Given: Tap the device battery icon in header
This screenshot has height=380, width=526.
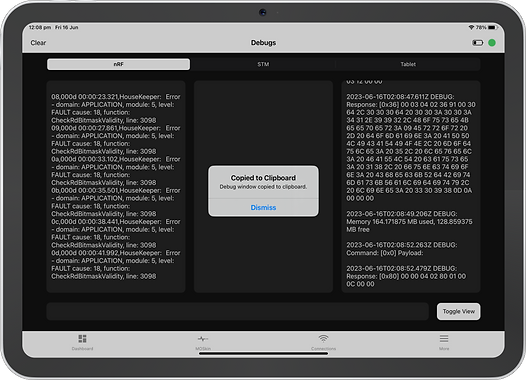Looking at the screenshot, I should point(478,43).
